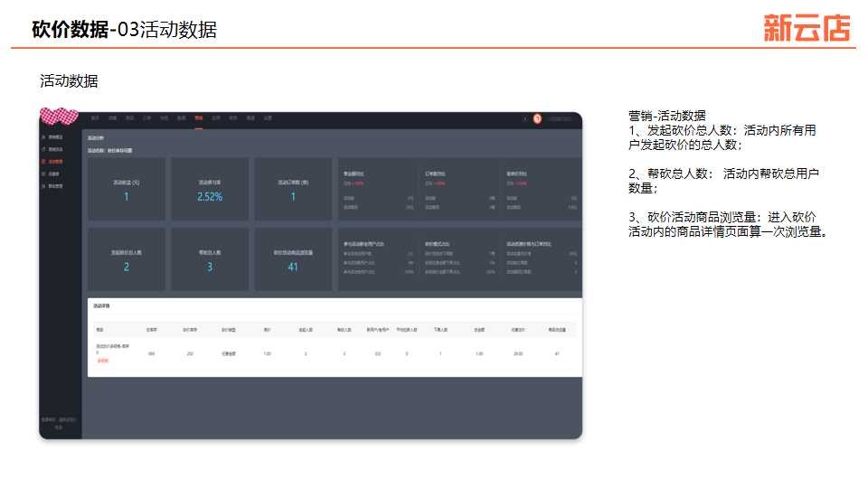Screen dimensions: 868x488
Task: Open 营销活动 in the left sidebar
Action: point(55,149)
